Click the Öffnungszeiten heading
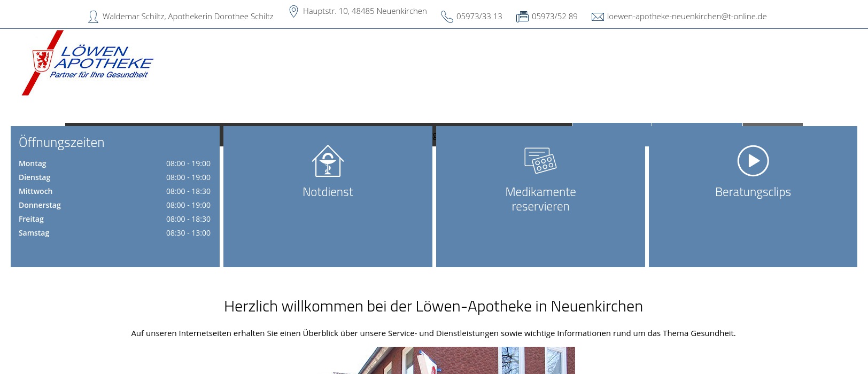The width and height of the screenshot is (868, 374). (61, 142)
